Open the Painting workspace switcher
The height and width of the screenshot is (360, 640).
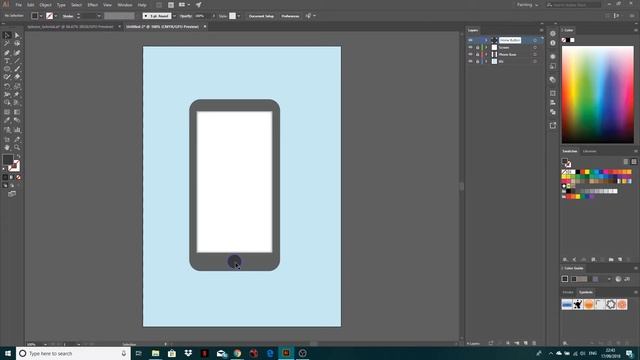(x=527, y=5)
